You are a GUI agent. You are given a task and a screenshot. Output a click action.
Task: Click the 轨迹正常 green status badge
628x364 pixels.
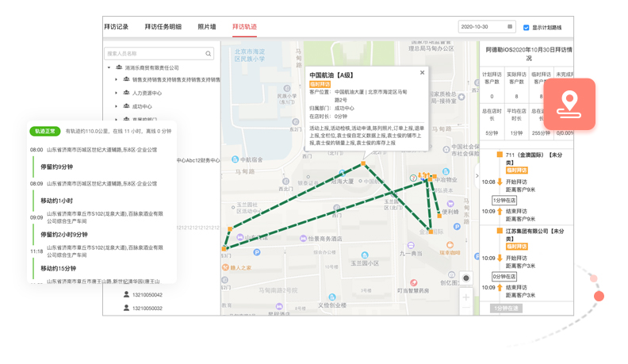pyautogui.click(x=44, y=132)
